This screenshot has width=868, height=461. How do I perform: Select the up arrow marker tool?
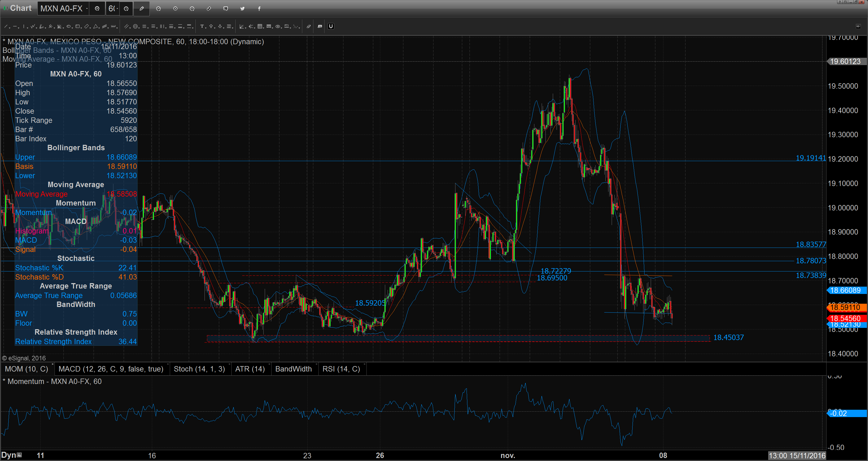tap(211, 26)
